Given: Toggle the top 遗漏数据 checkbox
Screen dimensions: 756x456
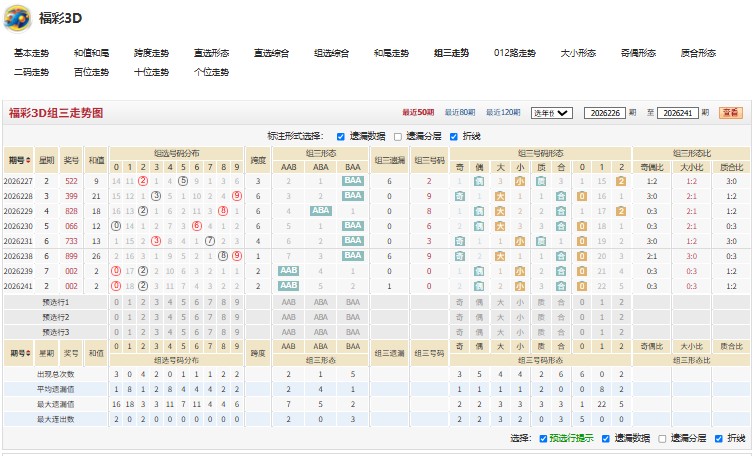Looking at the screenshot, I should pyautogui.click(x=340, y=137).
